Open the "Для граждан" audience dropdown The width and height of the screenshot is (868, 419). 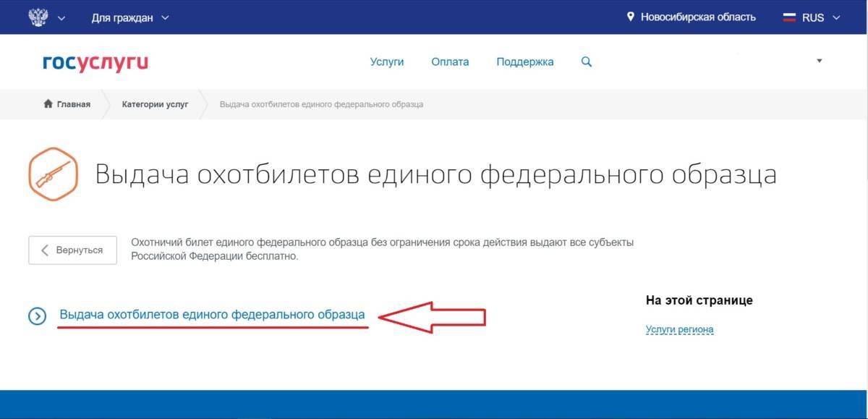click(130, 17)
